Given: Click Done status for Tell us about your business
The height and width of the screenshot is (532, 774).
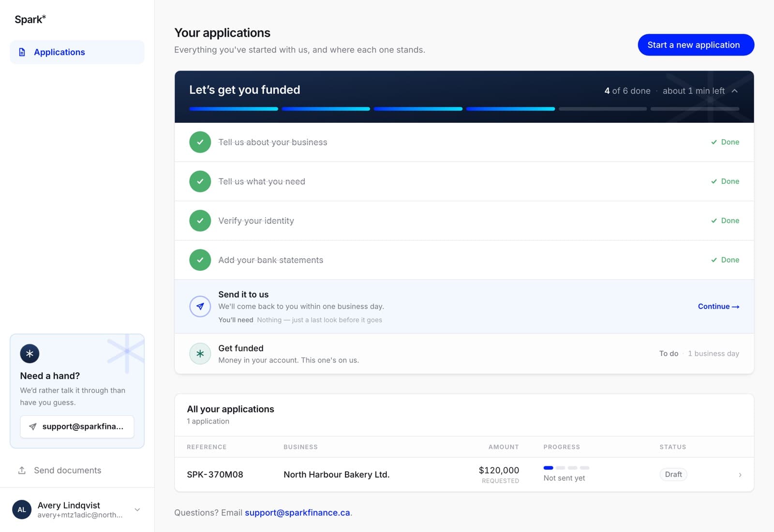Looking at the screenshot, I should click(x=725, y=142).
